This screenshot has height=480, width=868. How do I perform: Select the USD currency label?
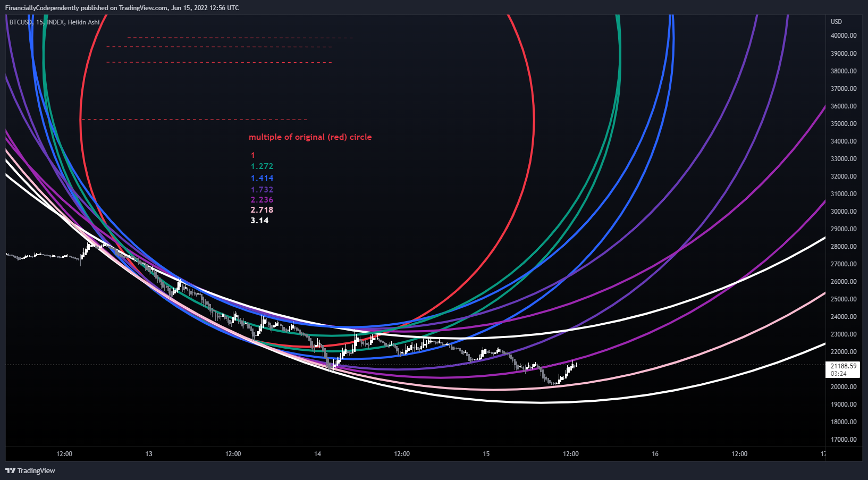[836, 22]
